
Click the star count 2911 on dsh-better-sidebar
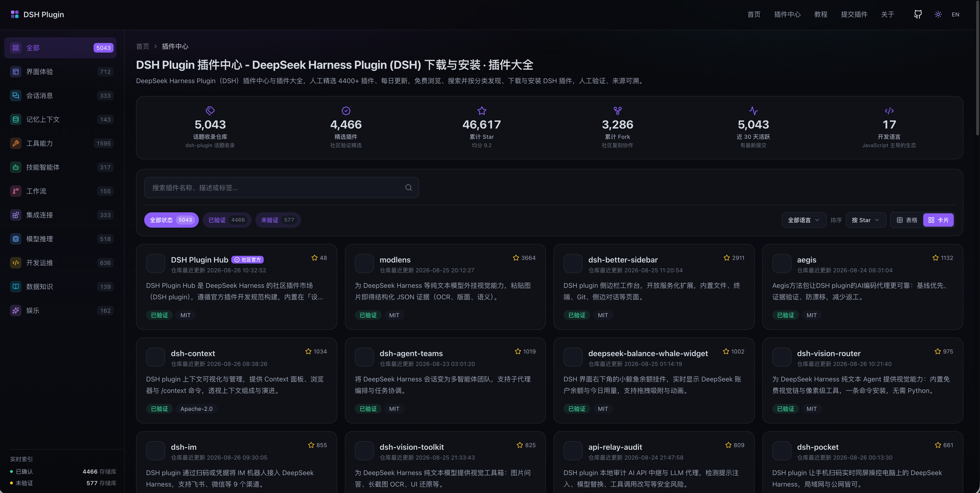click(738, 258)
